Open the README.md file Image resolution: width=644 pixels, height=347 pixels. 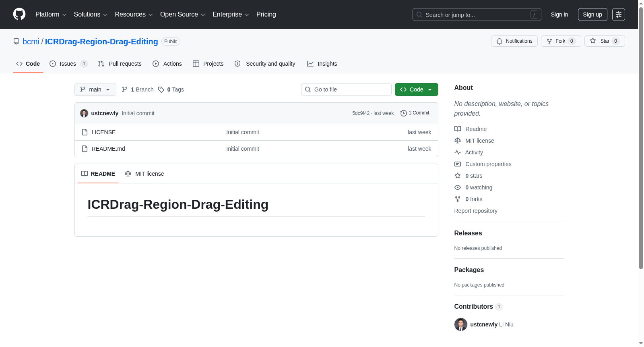click(x=108, y=149)
